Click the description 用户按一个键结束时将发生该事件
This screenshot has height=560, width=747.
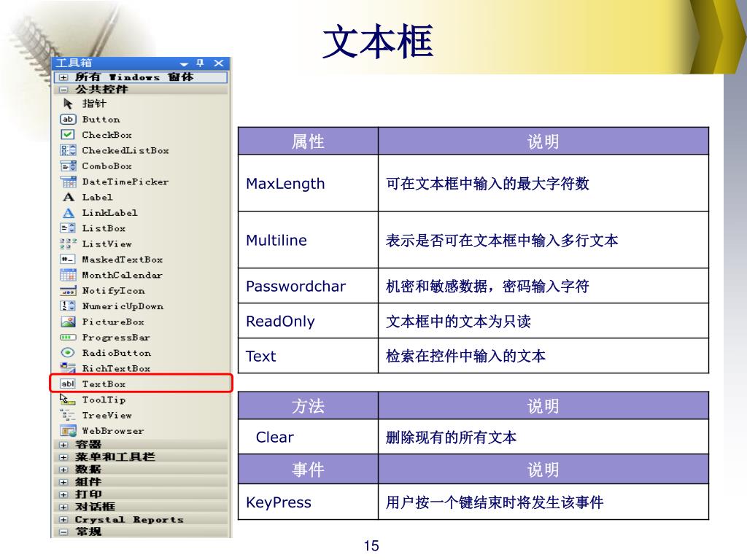click(495, 502)
